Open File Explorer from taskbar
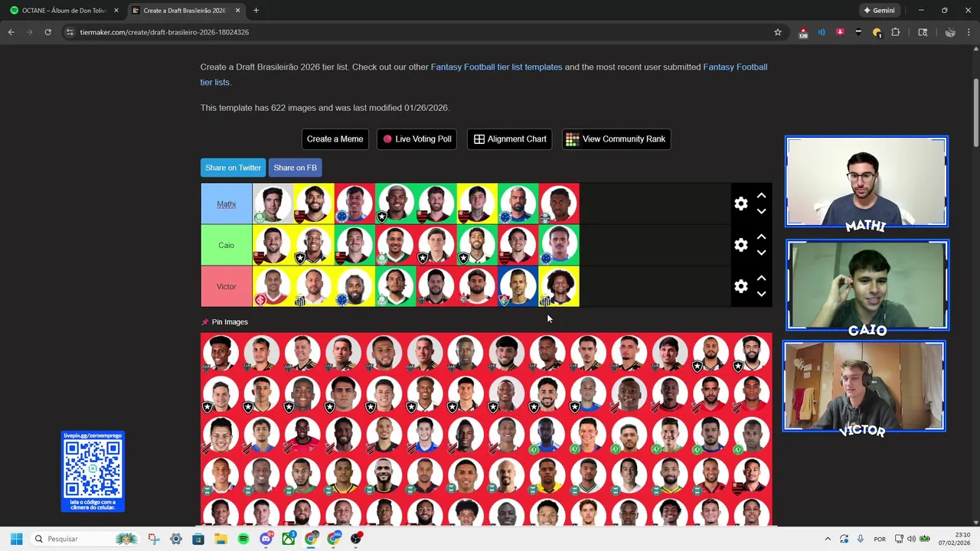Viewport: 980px width, 551px height. pyautogui.click(x=220, y=539)
